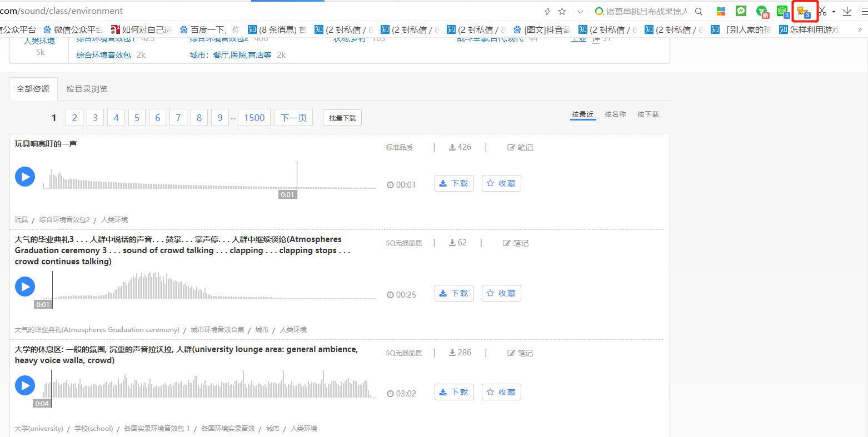Click the cat sniffer extension icon
Screen dimensions: 868x437
pos(803,11)
